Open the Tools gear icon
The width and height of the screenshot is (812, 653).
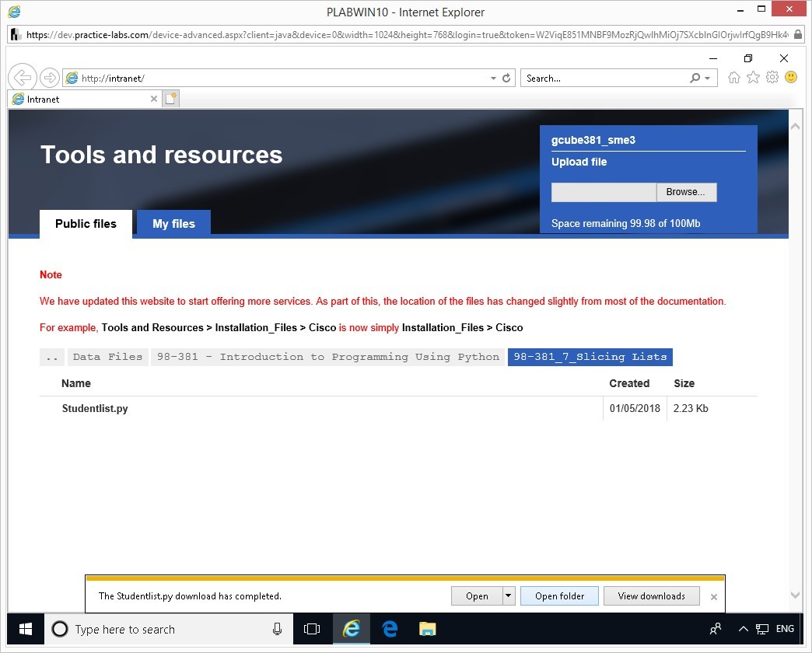[x=772, y=78]
